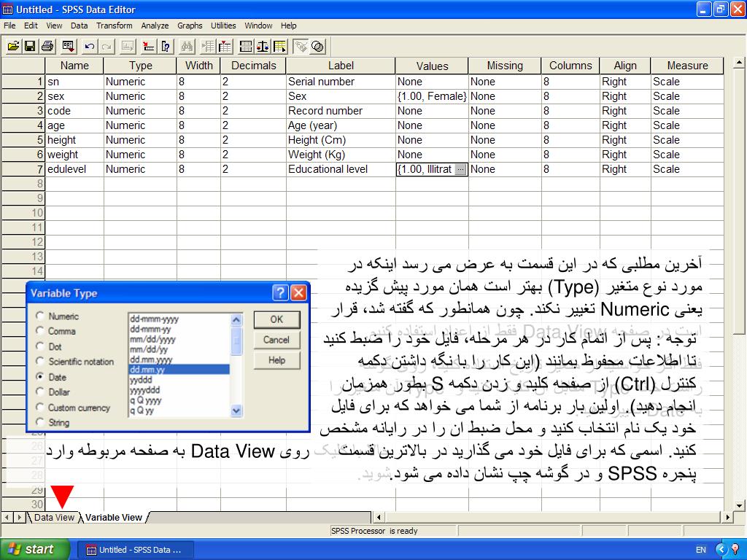The height and width of the screenshot is (560, 747).
Task: Select the Comma radio button
Action: 40,330
